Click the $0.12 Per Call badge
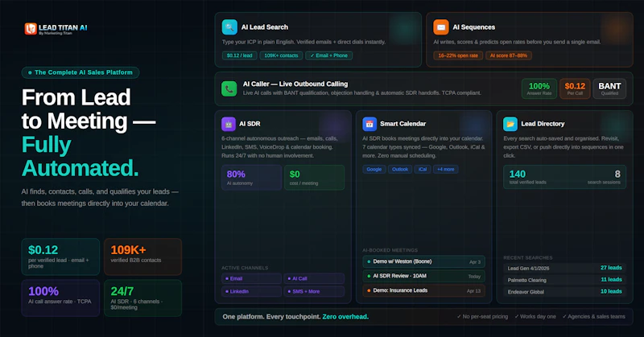 575,88
